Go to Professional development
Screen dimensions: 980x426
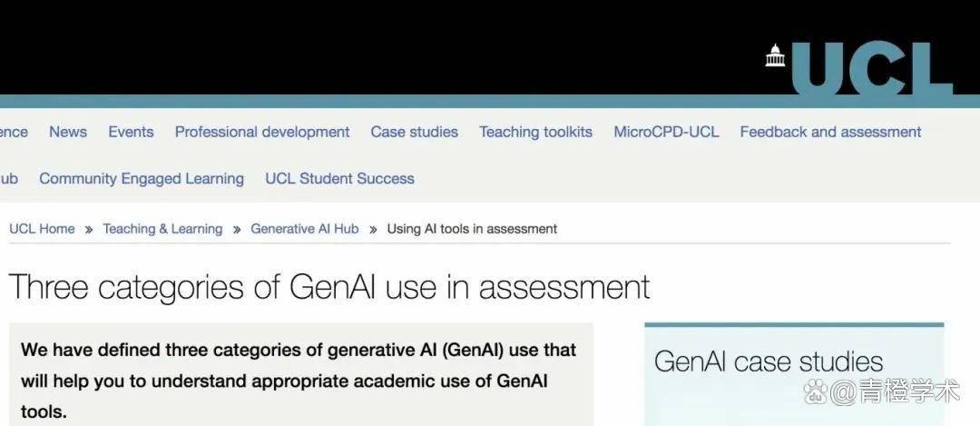(262, 132)
